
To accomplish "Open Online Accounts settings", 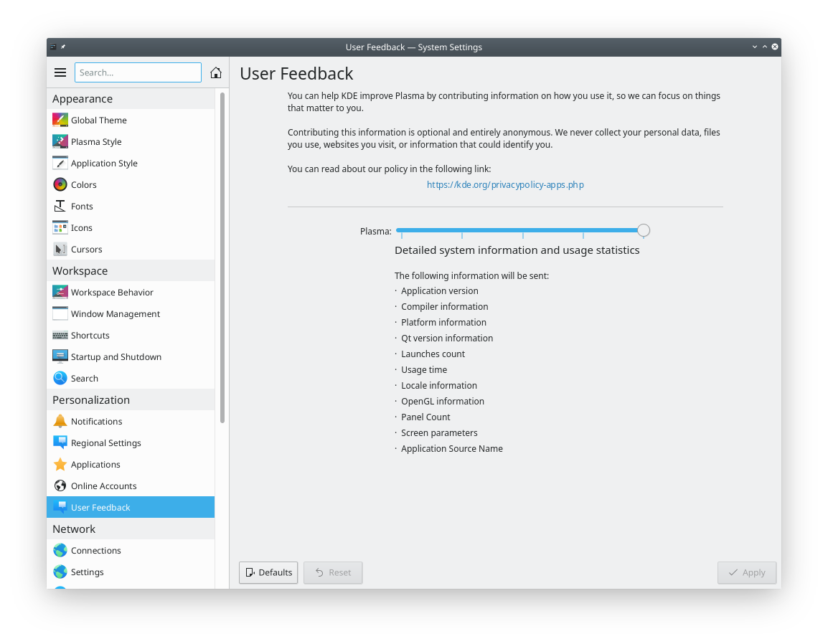I will 131,486.
